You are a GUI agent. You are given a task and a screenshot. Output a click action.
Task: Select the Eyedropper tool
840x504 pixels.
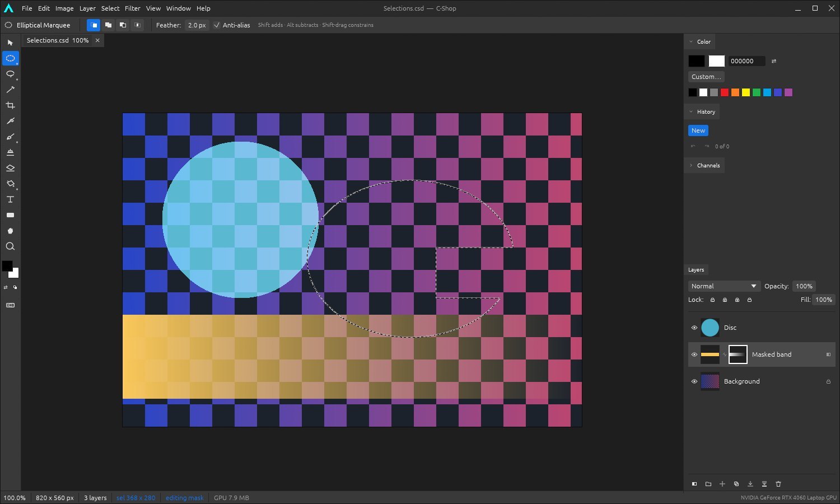(10, 121)
